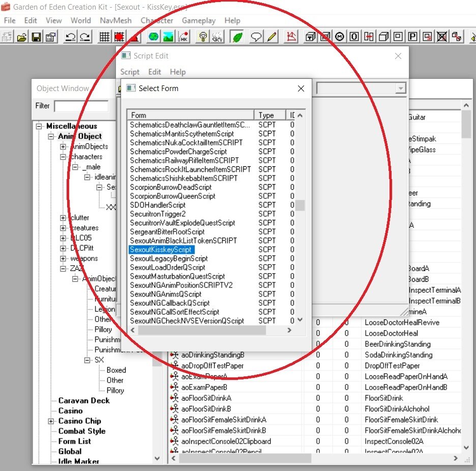Click the Open file toolbar icon
This screenshot has width=476, height=471.
pyautogui.click(x=21, y=37)
